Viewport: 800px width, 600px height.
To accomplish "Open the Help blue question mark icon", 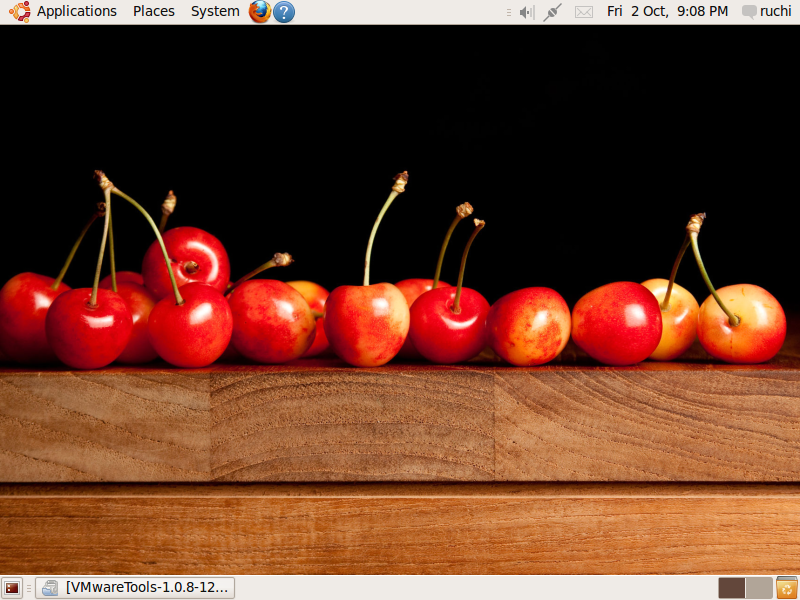I will (x=284, y=12).
